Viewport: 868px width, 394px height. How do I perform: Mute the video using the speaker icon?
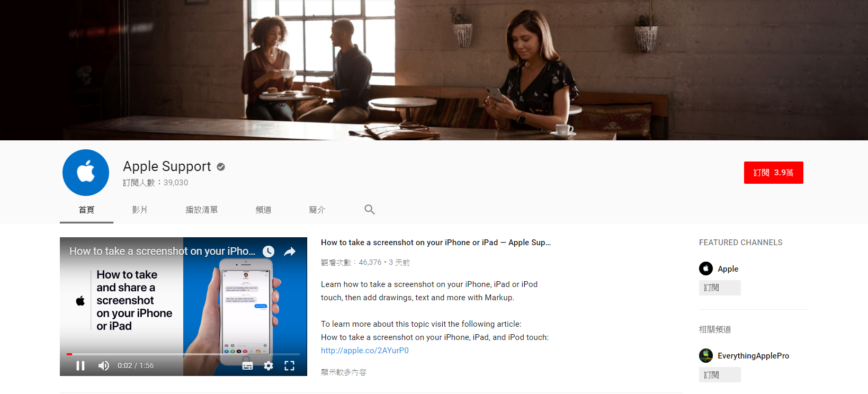[104, 365]
